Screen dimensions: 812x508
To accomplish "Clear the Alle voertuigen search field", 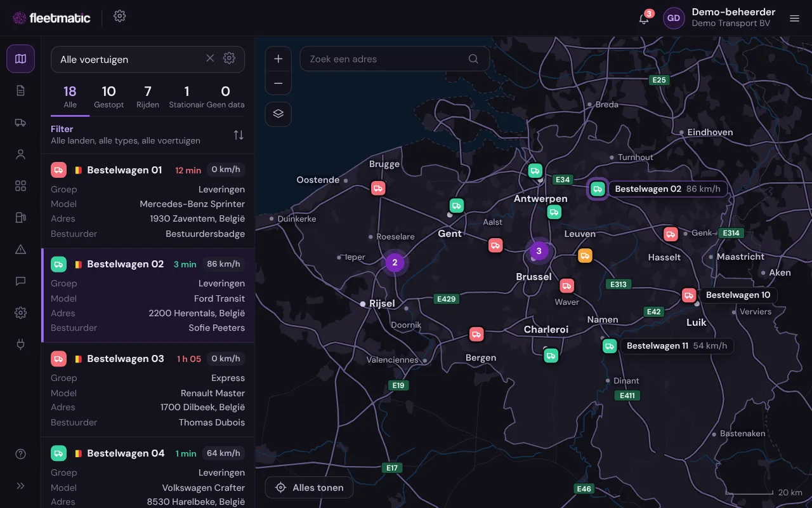I will tap(210, 58).
